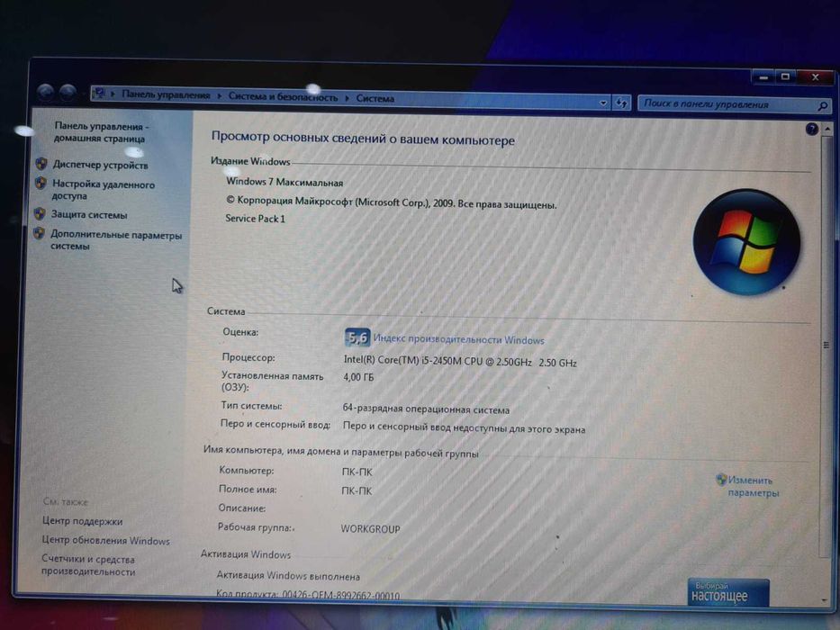Open Панель управления - домашняя страница
Screen dimensions: 840x630
pyautogui.click(x=100, y=132)
